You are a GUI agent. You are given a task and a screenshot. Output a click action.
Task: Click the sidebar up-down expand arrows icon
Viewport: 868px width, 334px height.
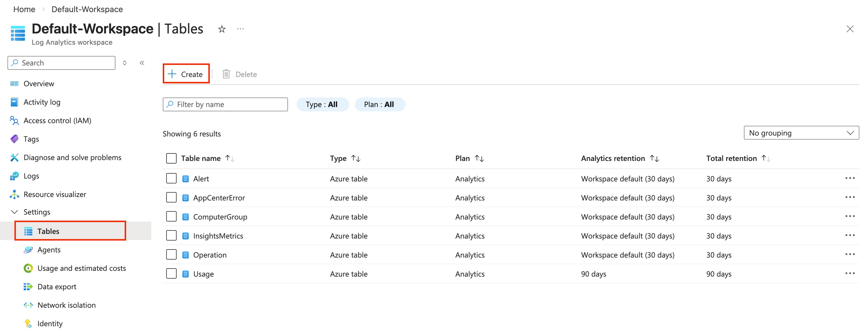tap(125, 63)
